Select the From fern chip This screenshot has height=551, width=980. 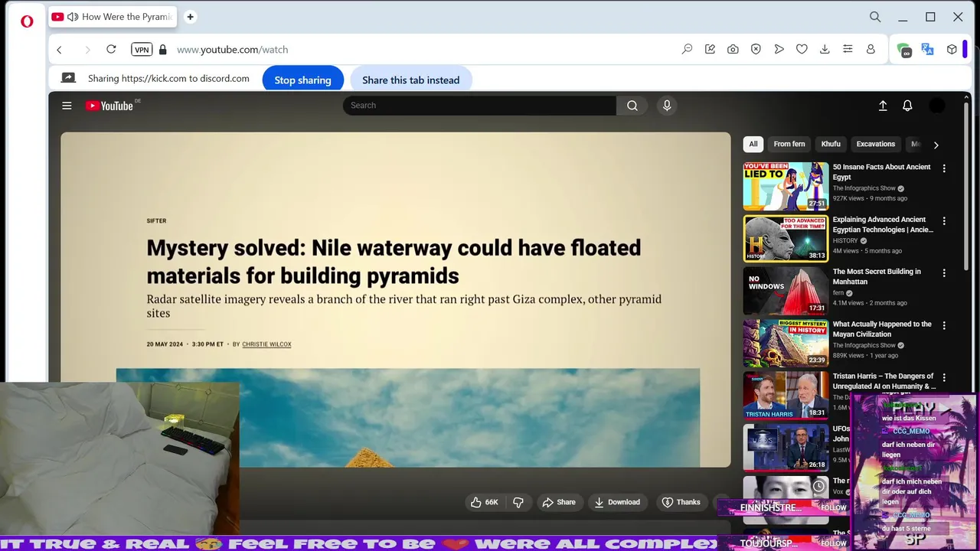789,144
